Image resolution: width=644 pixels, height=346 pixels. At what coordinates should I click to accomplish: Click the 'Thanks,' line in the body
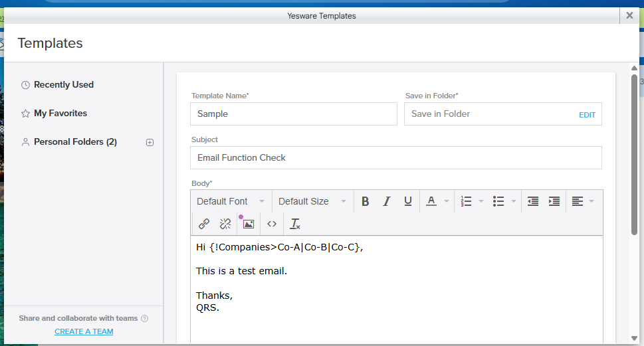click(x=215, y=296)
